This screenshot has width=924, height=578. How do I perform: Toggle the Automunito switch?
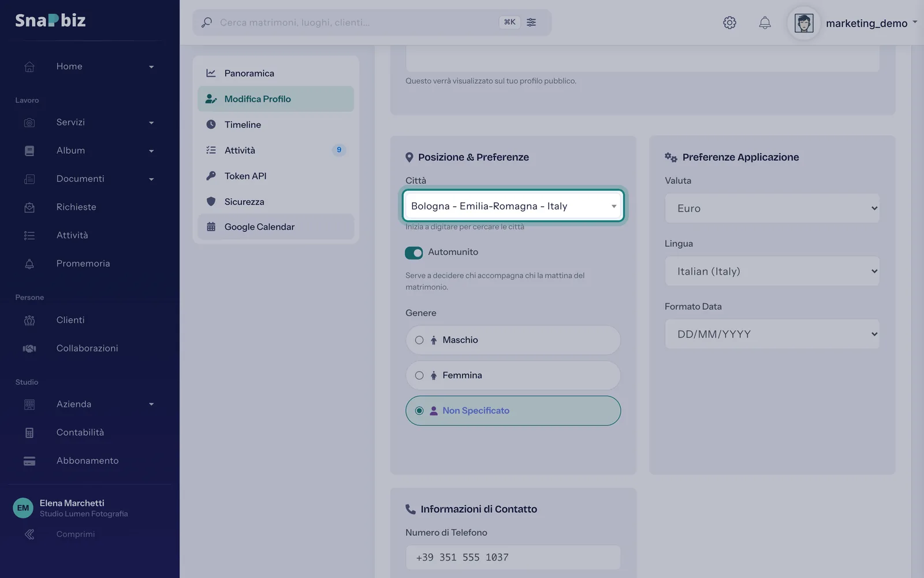(413, 253)
